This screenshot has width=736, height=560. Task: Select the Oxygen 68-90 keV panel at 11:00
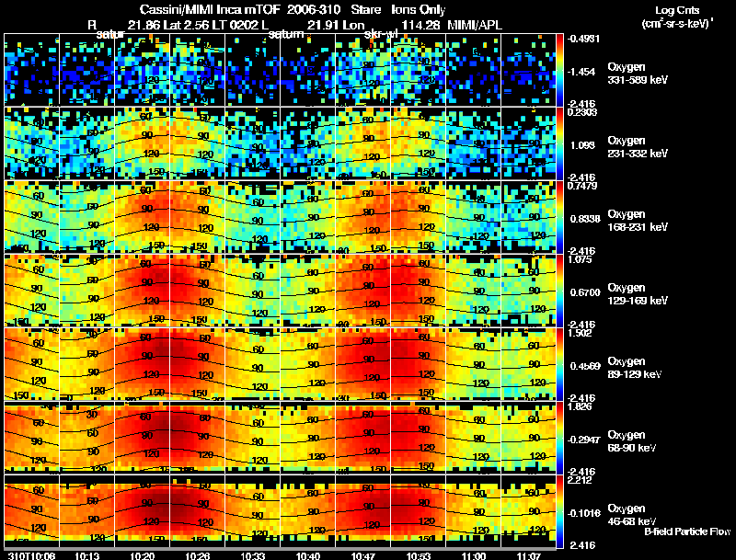tap(474, 438)
